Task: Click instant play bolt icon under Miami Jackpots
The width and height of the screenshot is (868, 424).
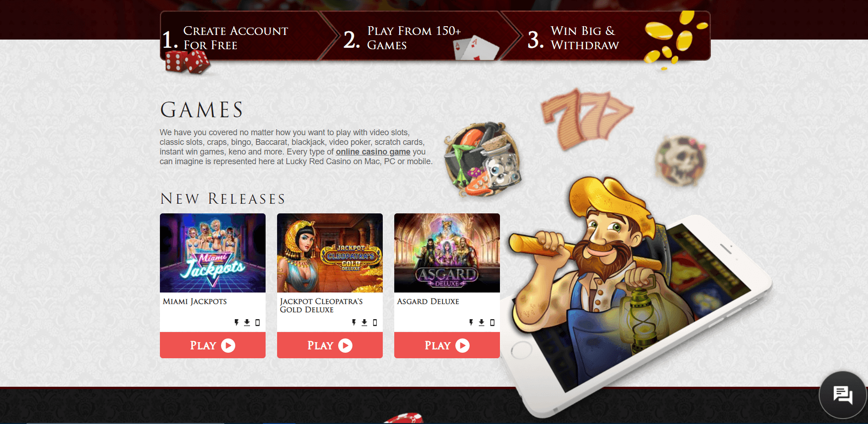Action: click(x=237, y=322)
